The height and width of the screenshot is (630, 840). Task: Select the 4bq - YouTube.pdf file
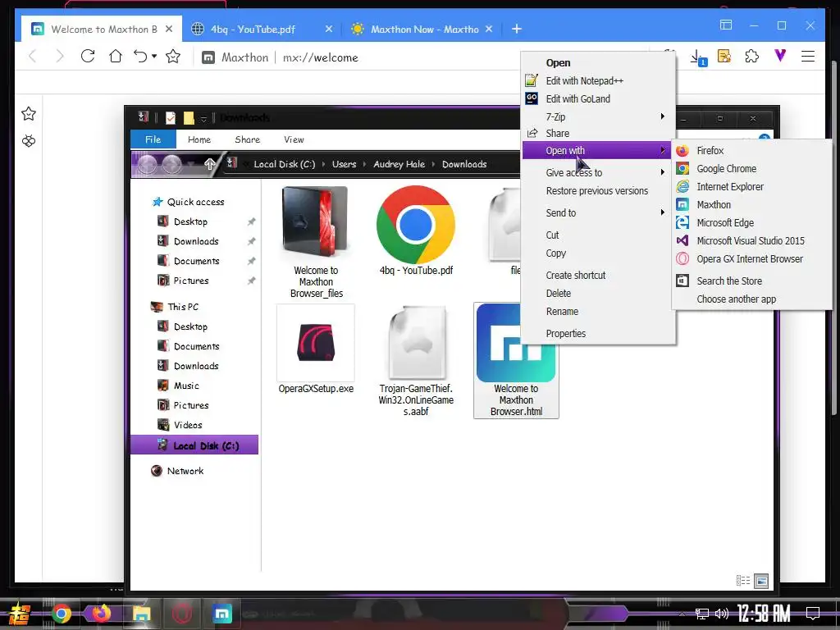416,231
